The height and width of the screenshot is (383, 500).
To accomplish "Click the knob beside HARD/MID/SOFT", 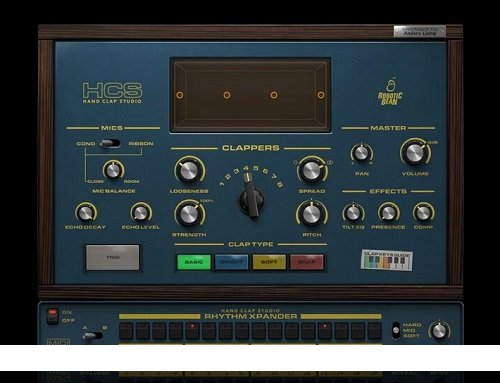I will coord(439,330).
